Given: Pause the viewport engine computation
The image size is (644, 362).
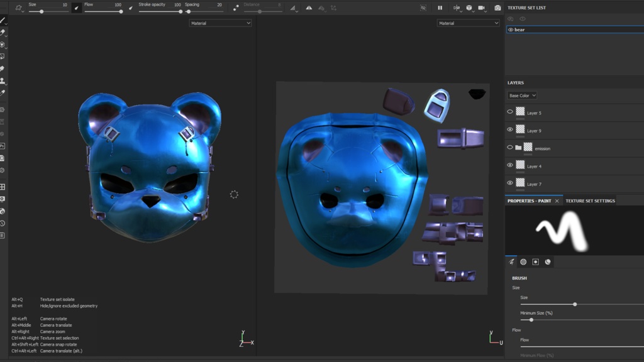Looking at the screenshot, I should (x=440, y=8).
